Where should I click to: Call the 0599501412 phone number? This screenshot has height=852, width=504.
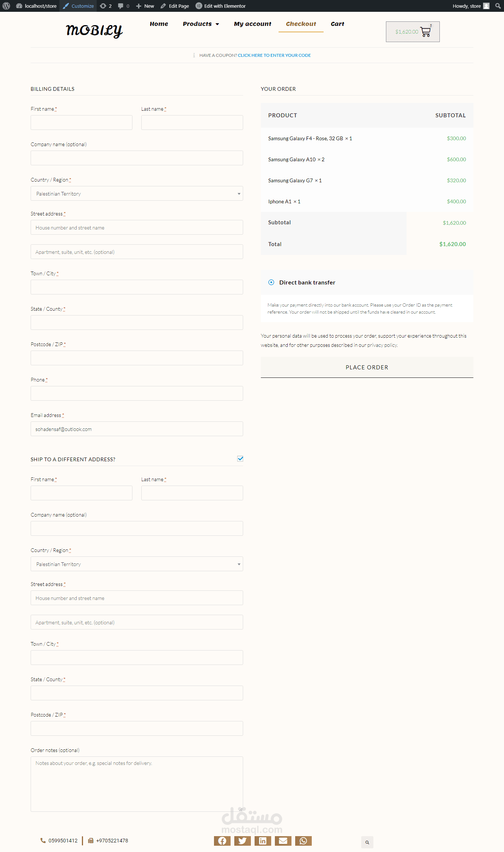click(x=59, y=841)
